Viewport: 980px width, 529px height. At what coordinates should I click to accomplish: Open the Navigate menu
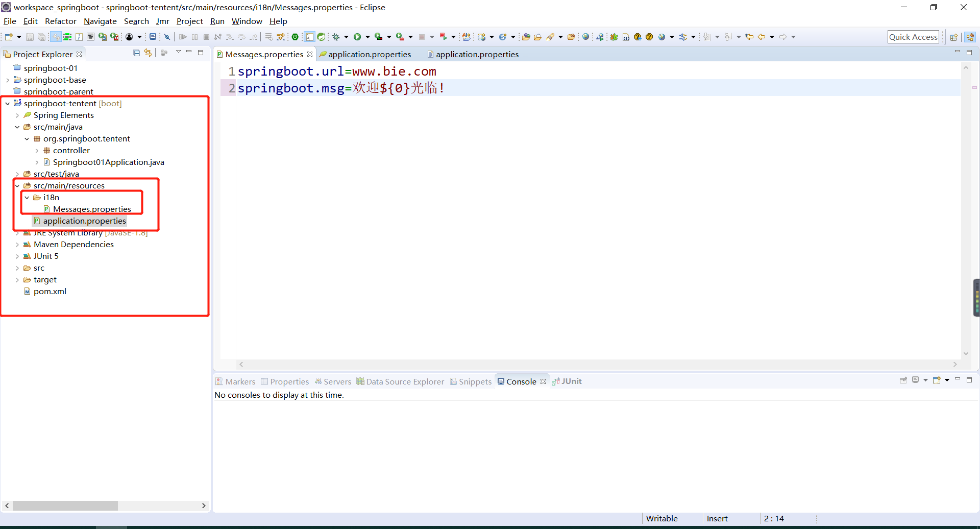100,21
